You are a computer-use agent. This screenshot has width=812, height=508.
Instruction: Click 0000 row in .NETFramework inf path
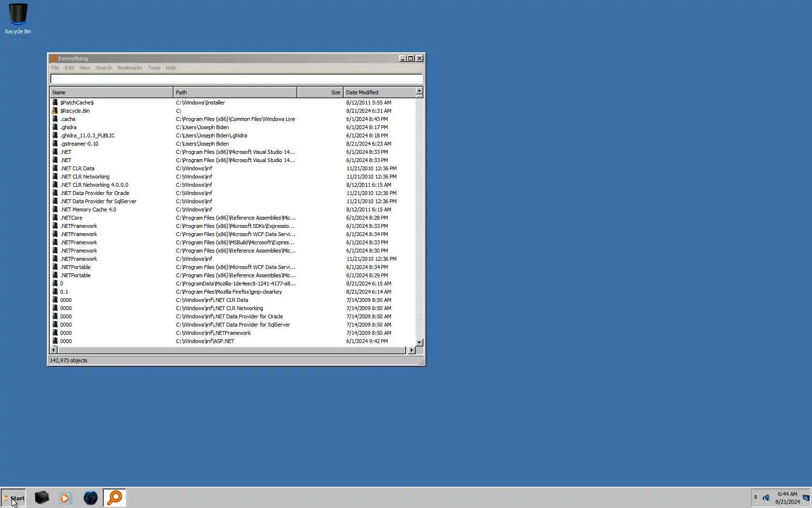66,333
